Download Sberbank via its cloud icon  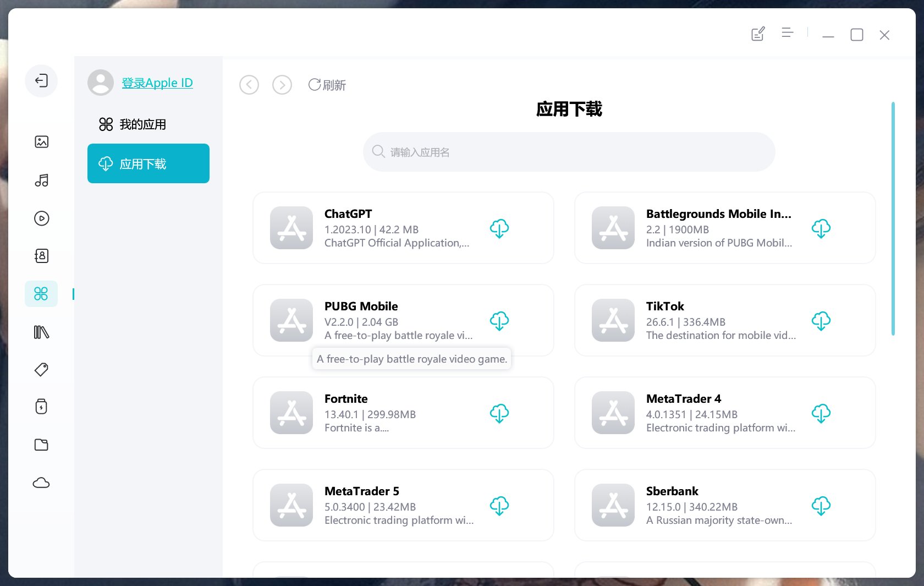point(821,506)
